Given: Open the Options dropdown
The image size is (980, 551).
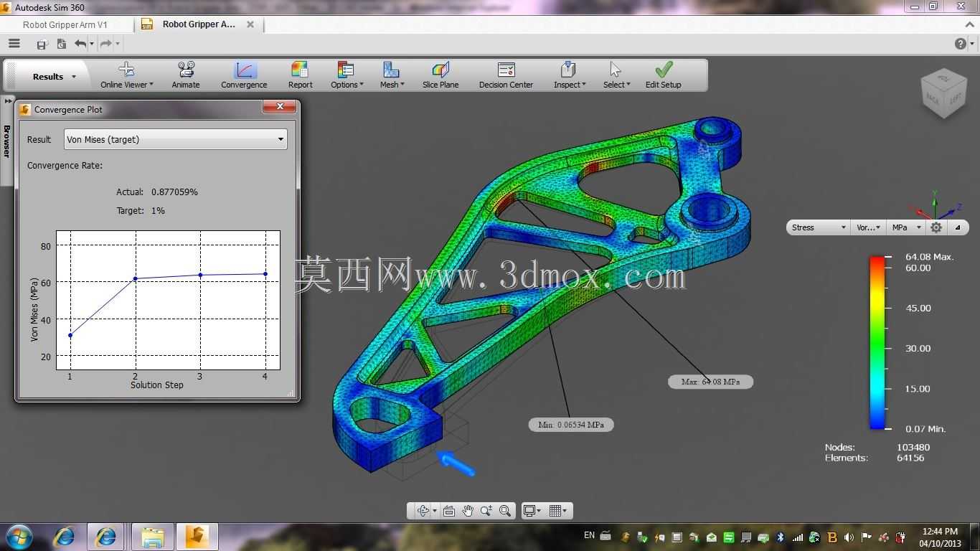Looking at the screenshot, I should pyautogui.click(x=347, y=75).
